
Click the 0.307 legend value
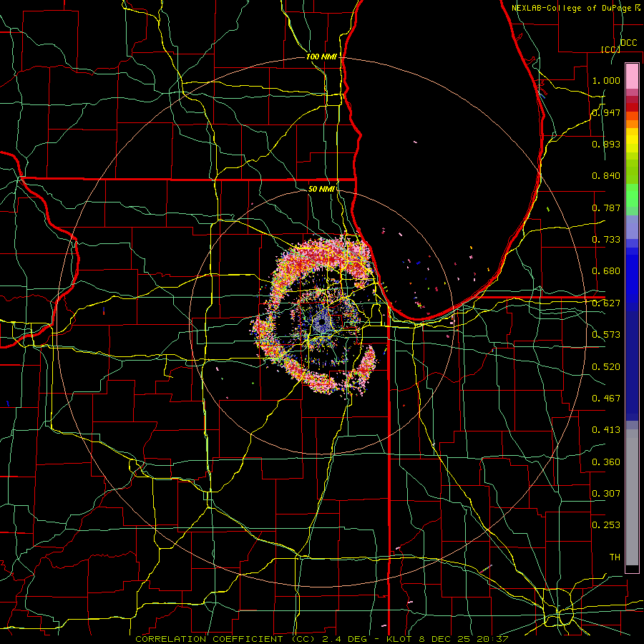pos(606,494)
